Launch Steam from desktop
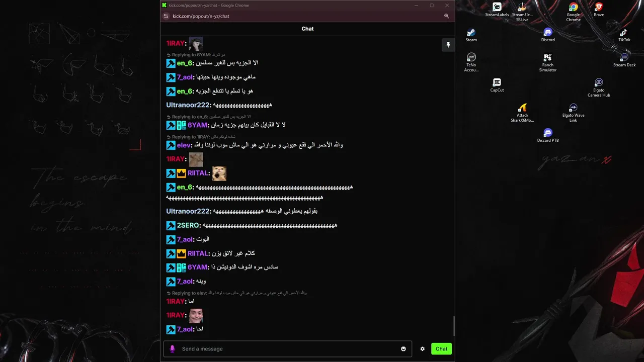The height and width of the screenshot is (362, 644). pos(471,35)
